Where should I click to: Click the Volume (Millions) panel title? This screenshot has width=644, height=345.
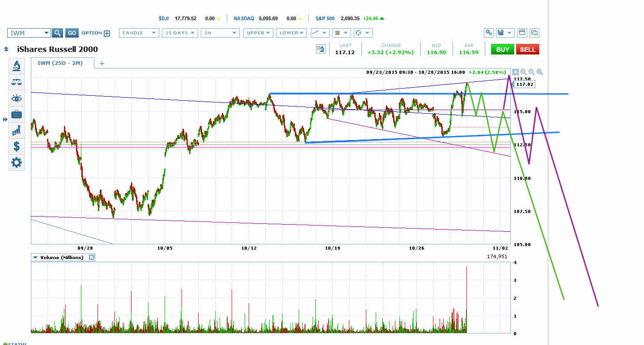coord(62,257)
